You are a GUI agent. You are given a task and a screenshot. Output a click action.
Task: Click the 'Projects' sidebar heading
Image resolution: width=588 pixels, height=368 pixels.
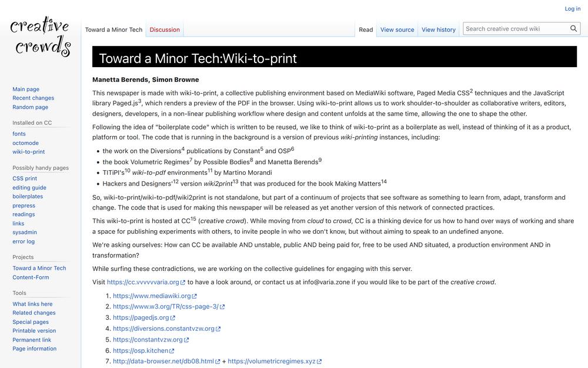pos(23,257)
